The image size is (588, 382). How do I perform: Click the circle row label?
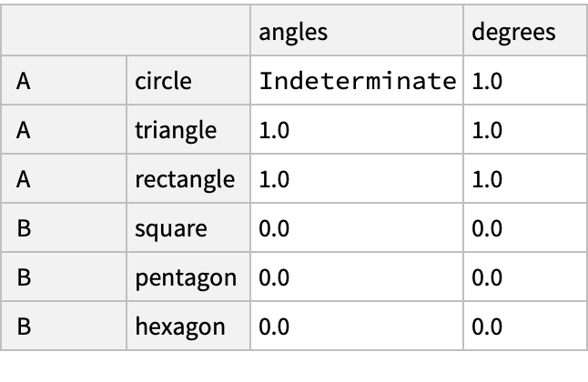[x=164, y=81]
